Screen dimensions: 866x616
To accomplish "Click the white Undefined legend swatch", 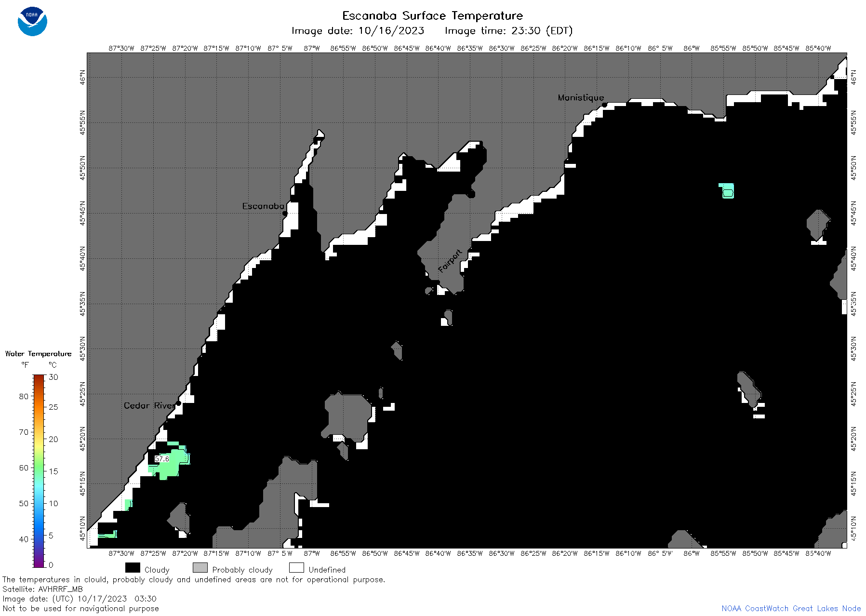I will click(x=296, y=568).
